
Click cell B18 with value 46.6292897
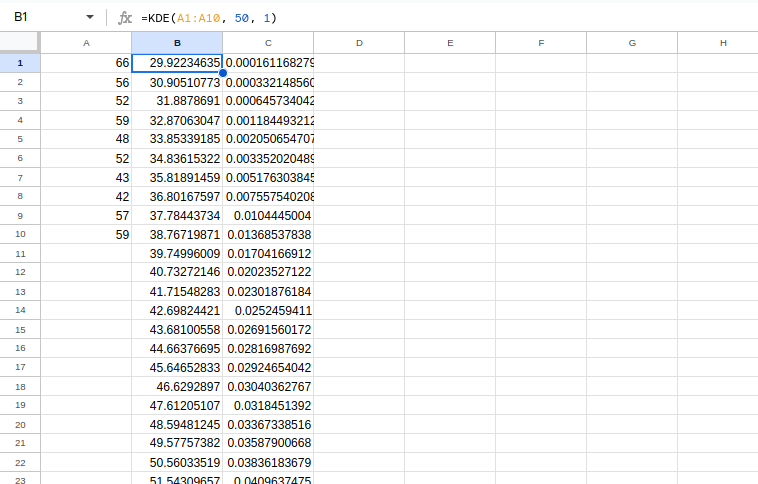[177, 386]
